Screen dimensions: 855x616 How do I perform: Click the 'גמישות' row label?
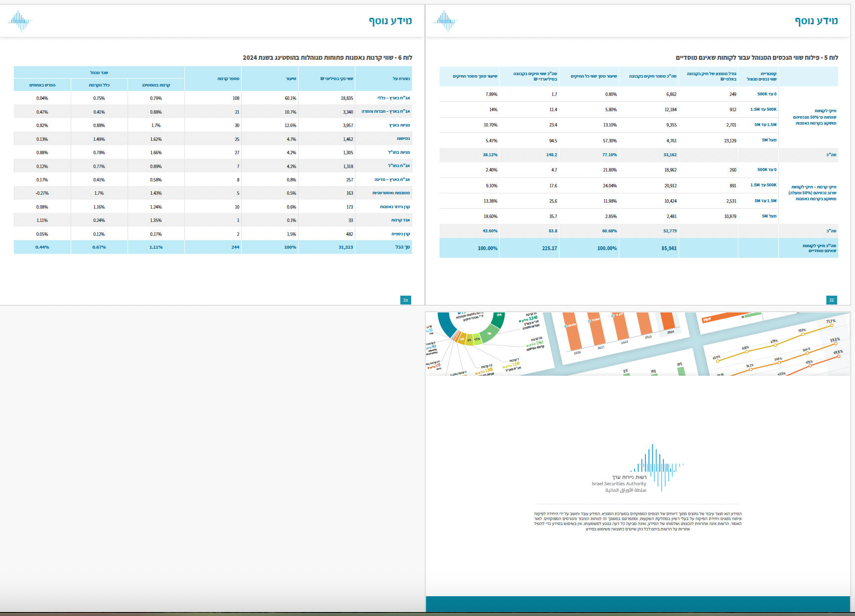pos(403,139)
